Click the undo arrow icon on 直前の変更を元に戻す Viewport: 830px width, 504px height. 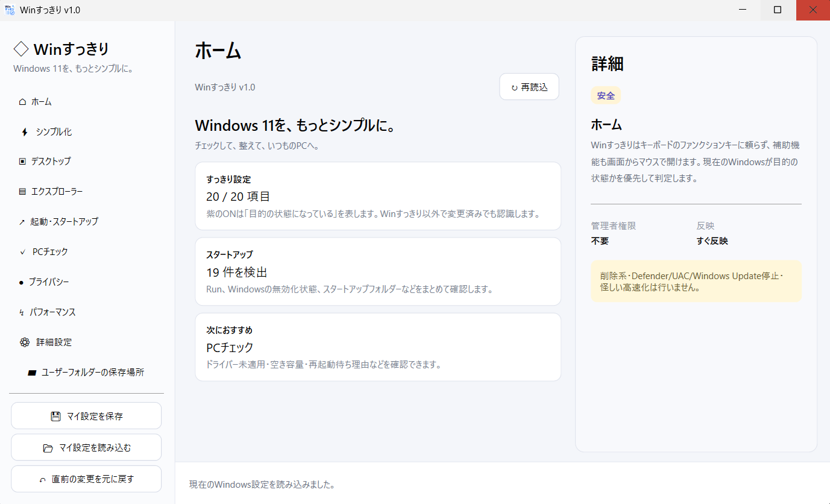(x=42, y=480)
